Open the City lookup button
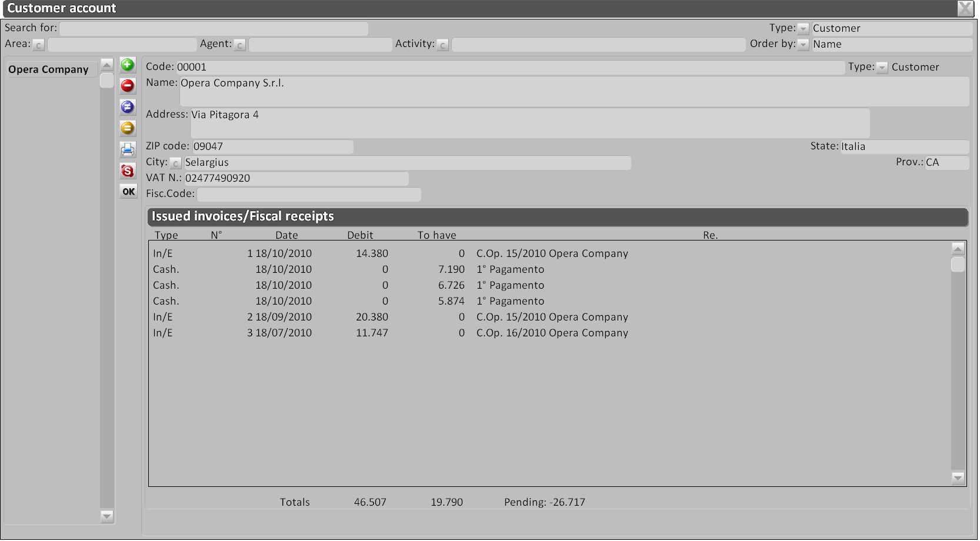Image resolution: width=980 pixels, height=541 pixels. coord(175,163)
